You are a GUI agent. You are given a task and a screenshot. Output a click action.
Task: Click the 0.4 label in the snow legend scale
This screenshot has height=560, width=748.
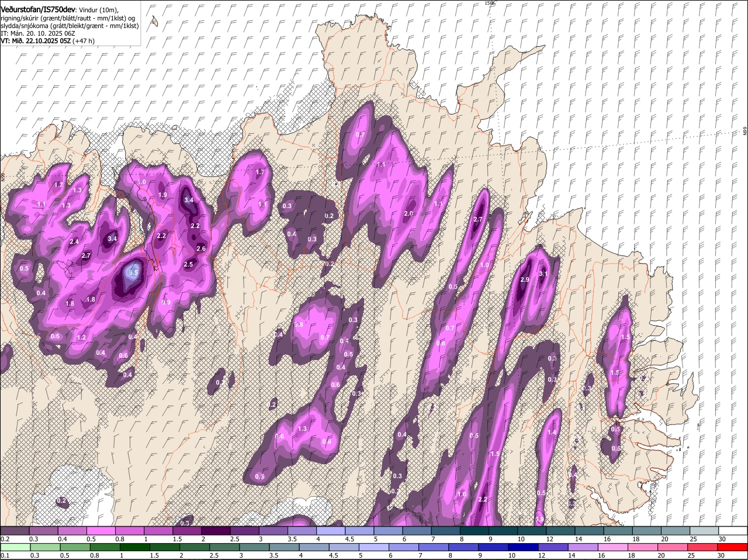[63, 539]
